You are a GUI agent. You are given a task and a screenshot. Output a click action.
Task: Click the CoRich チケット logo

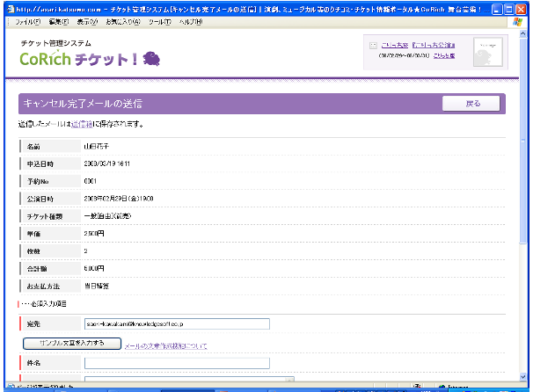point(77,59)
